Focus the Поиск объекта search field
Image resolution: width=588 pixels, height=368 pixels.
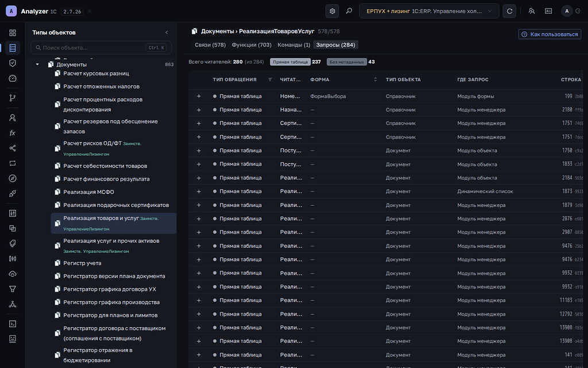tap(101, 48)
